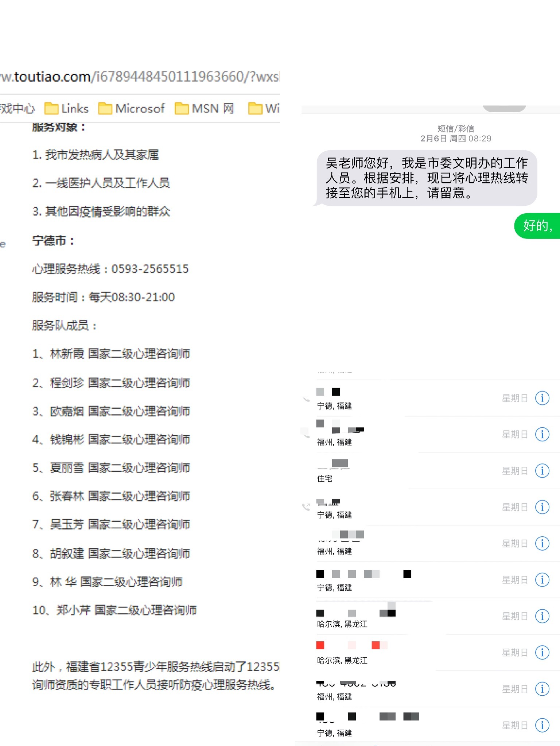Tap info icon for red missed 哈尔滨 call
This screenshot has height=746, width=560.
[542, 652]
